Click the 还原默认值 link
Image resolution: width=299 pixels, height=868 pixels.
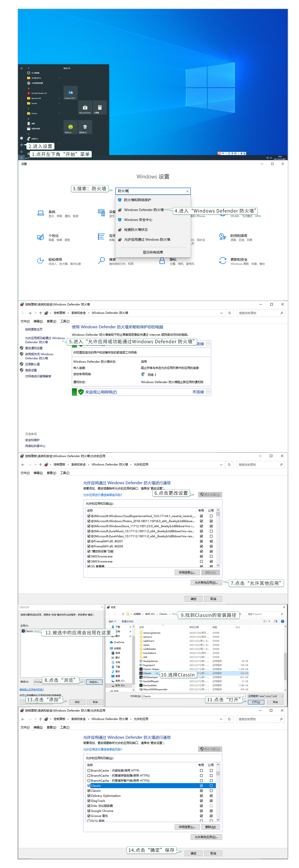click(32, 364)
